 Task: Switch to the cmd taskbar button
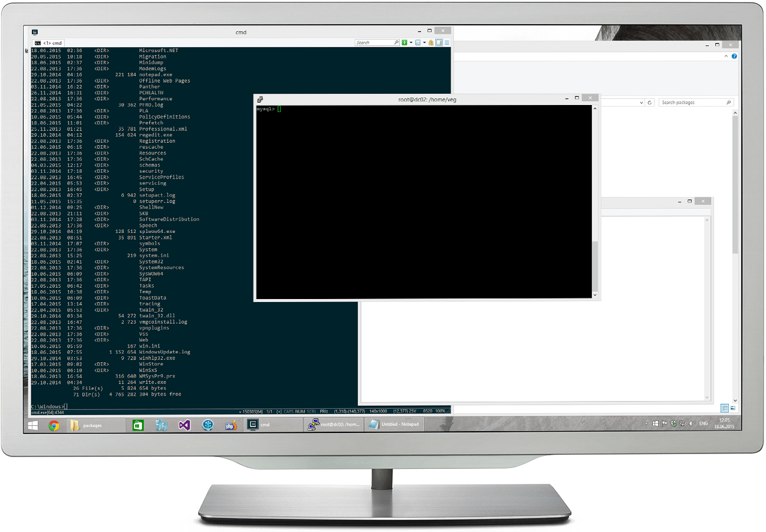tap(273, 425)
